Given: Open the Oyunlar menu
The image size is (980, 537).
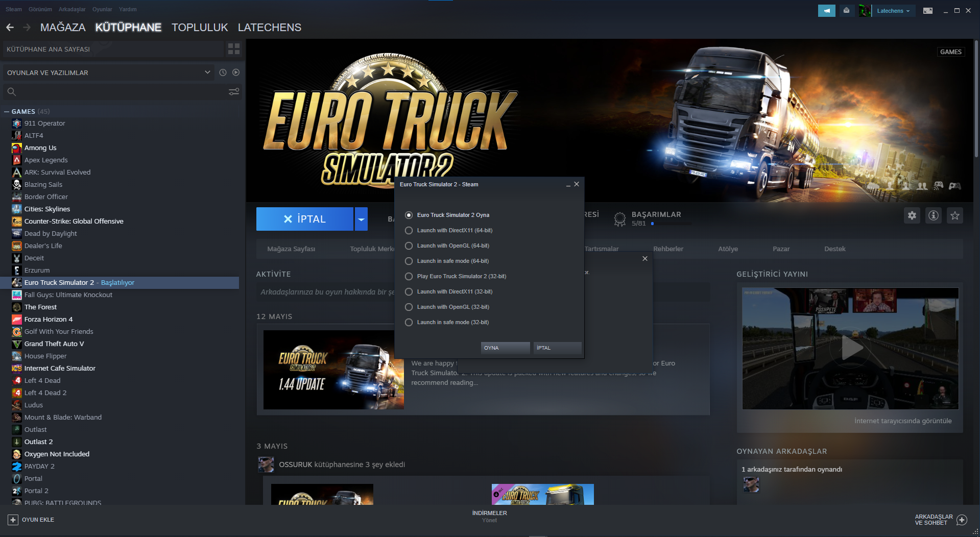Looking at the screenshot, I should [x=102, y=9].
